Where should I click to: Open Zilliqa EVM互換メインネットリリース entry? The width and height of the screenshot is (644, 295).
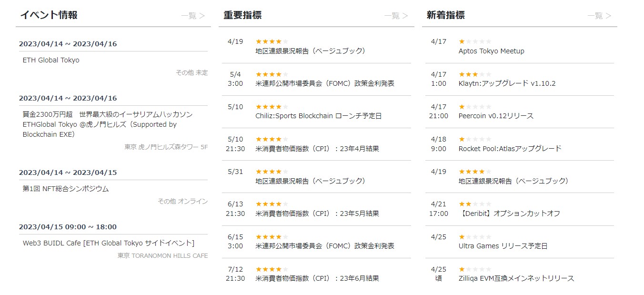[516, 278]
